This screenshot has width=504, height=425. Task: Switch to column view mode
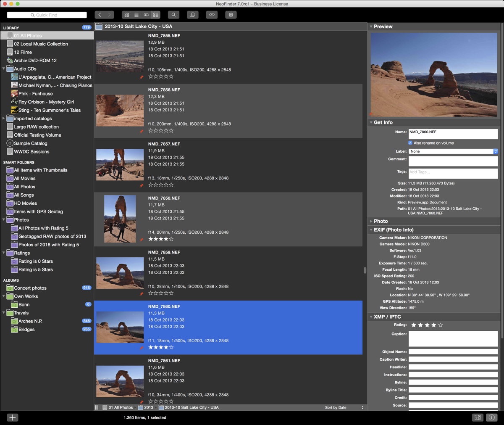146,15
